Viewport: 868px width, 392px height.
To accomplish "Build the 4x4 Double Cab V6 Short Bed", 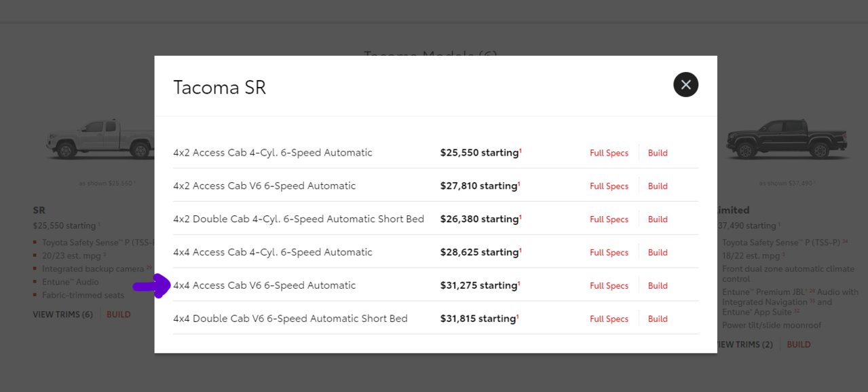I will pyautogui.click(x=658, y=319).
